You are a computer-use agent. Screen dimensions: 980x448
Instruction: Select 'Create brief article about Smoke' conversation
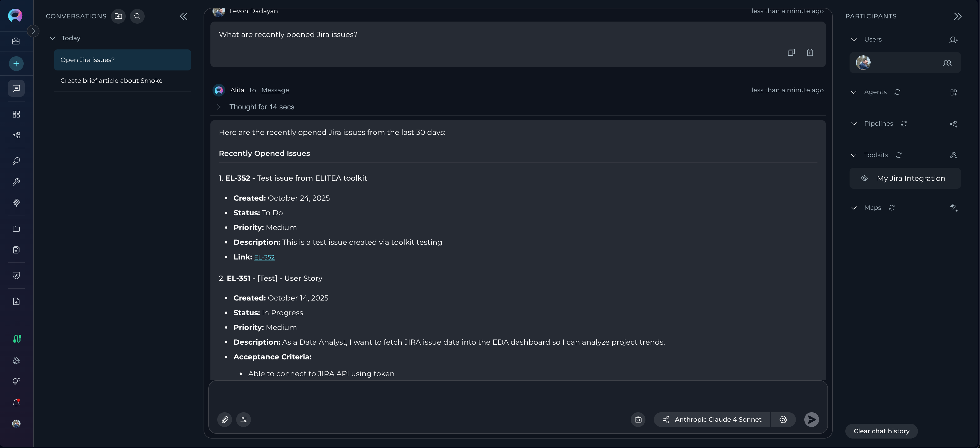112,81
